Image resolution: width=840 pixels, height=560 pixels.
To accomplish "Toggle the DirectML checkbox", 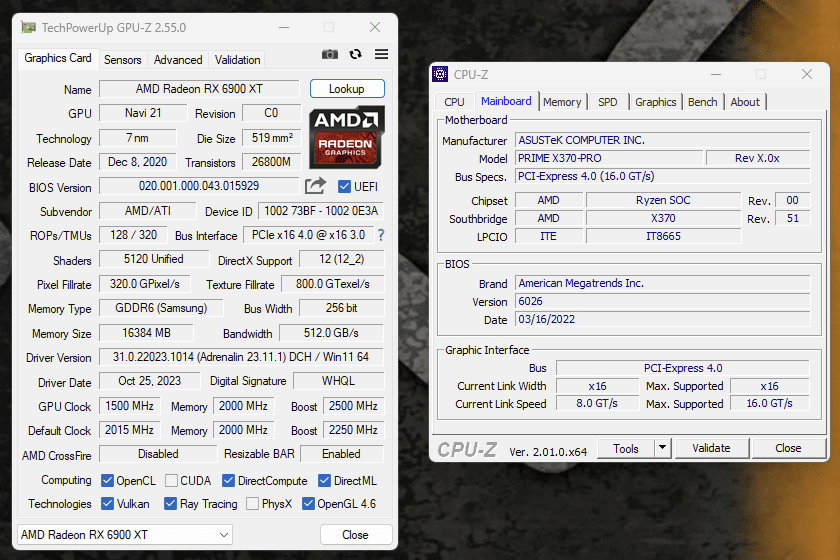I will tap(324, 481).
